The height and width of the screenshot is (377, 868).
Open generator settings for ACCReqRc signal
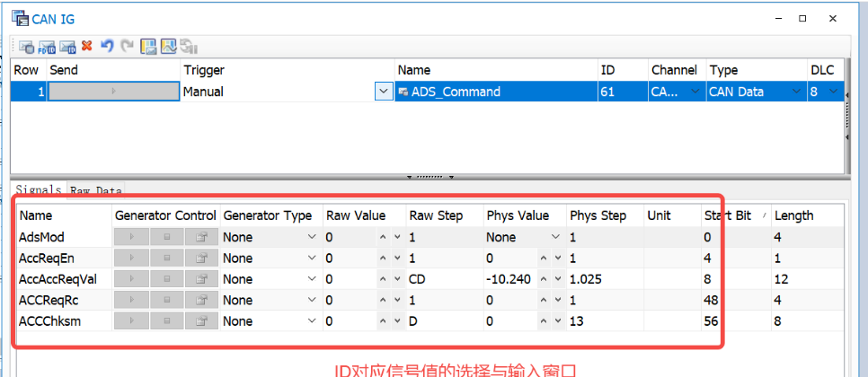tap(201, 300)
